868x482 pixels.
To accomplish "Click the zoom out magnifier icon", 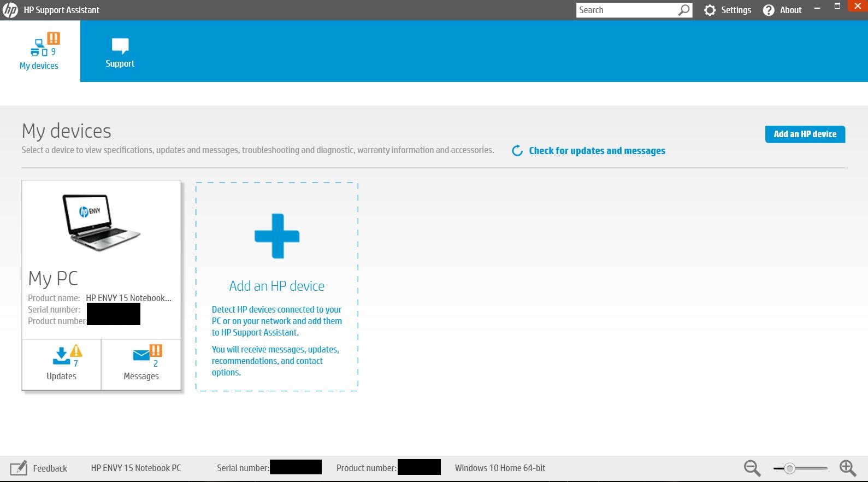I will click(752, 468).
